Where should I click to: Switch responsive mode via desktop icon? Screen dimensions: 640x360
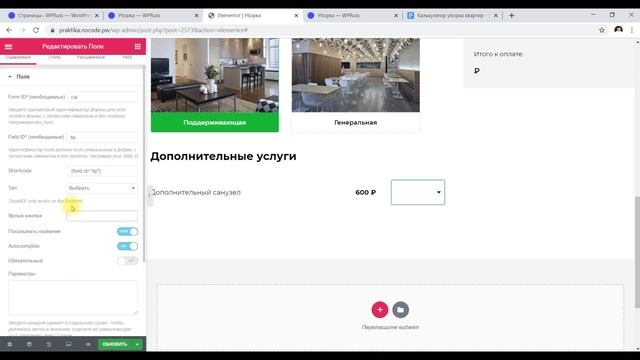[69, 344]
